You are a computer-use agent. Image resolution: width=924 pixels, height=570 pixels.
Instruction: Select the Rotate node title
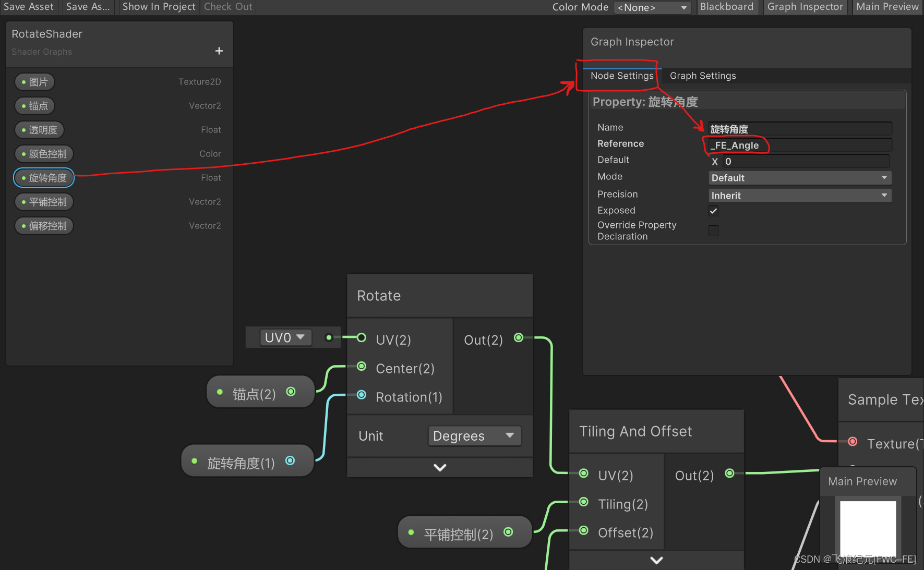pyautogui.click(x=379, y=296)
